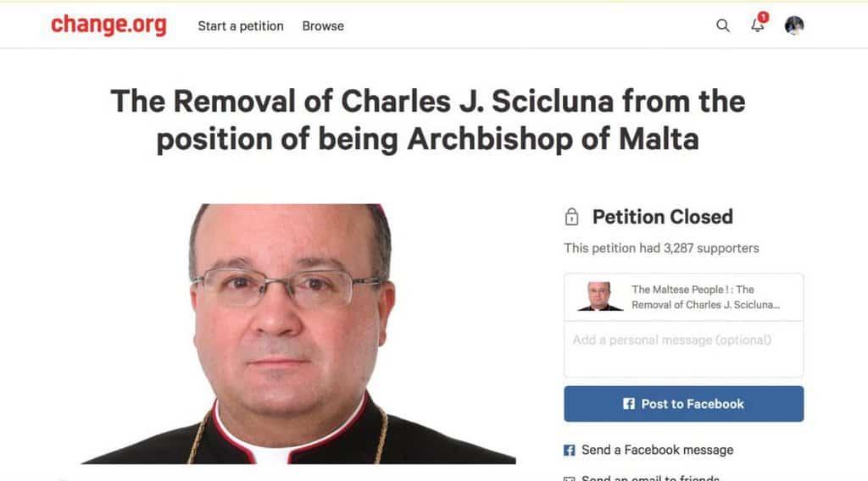Open the notifications bell
Image resolution: width=868 pixels, height=481 pixels.
[x=758, y=25]
